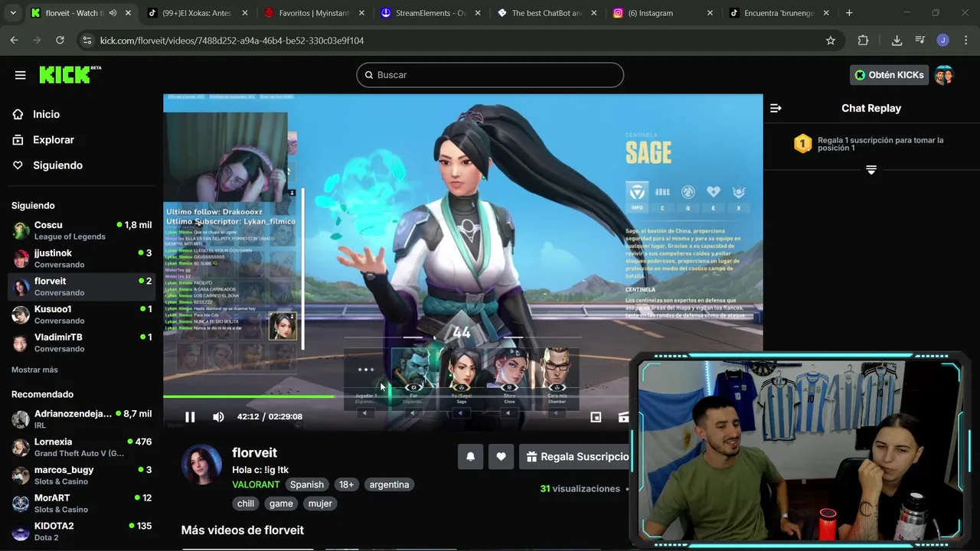Image resolution: width=980 pixels, height=551 pixels.
Task: Open the browser extensions puzzle icon
Action: pyautogui.click(x=864, y=41)
